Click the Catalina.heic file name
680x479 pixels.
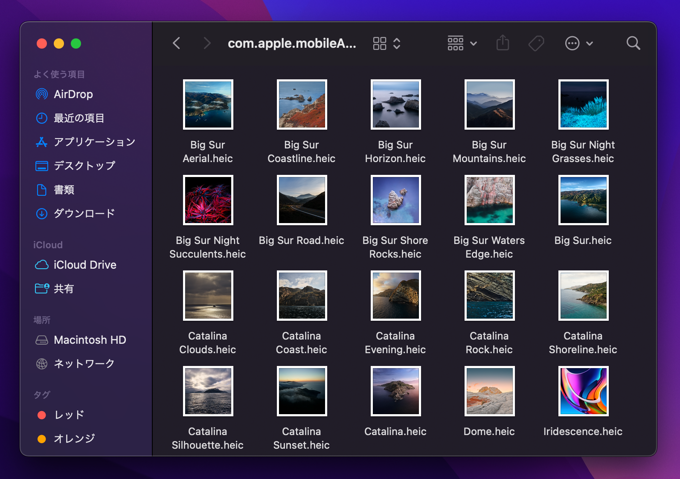click(396, 432)
